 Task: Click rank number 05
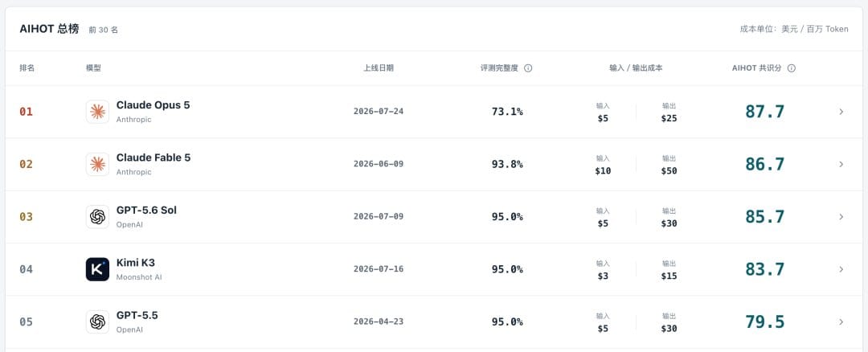[26, 322]
